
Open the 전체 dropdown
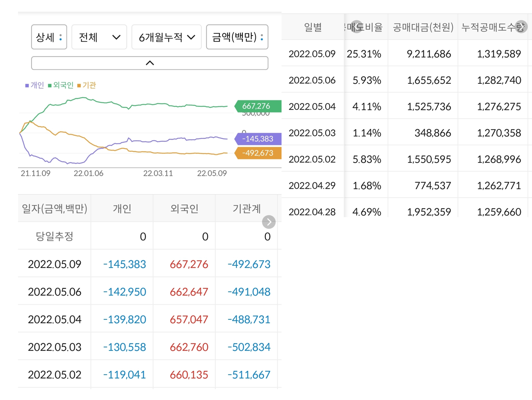[x=99, y=37]
